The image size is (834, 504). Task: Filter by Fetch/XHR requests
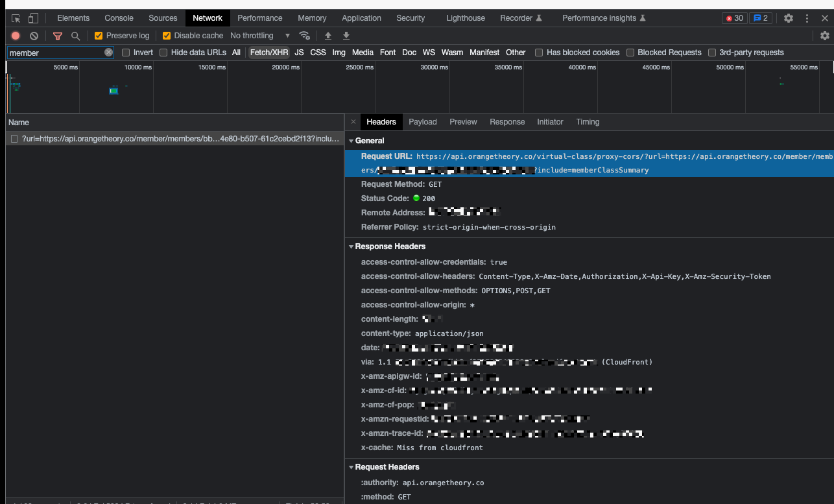click(269, 53)
